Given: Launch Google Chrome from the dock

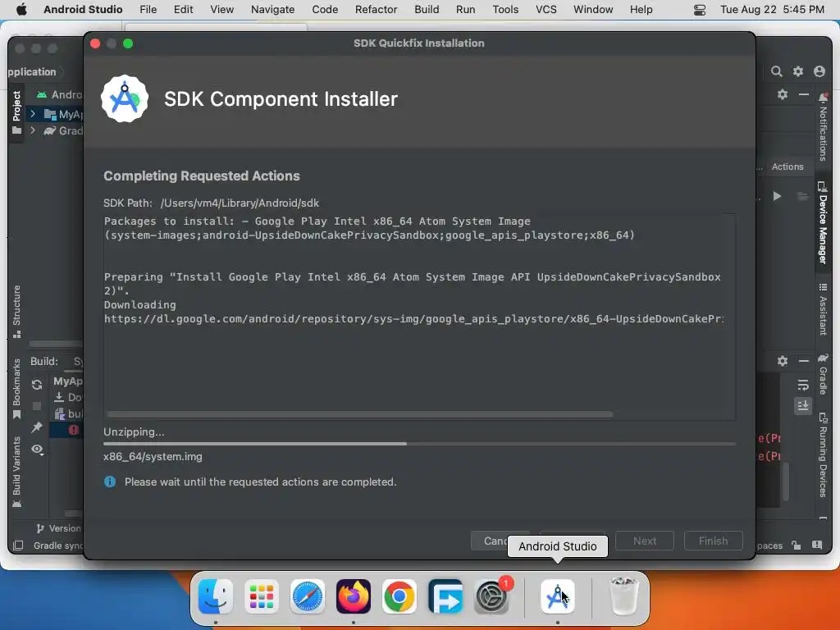Looking at the screenshot, I should point(399,596).
